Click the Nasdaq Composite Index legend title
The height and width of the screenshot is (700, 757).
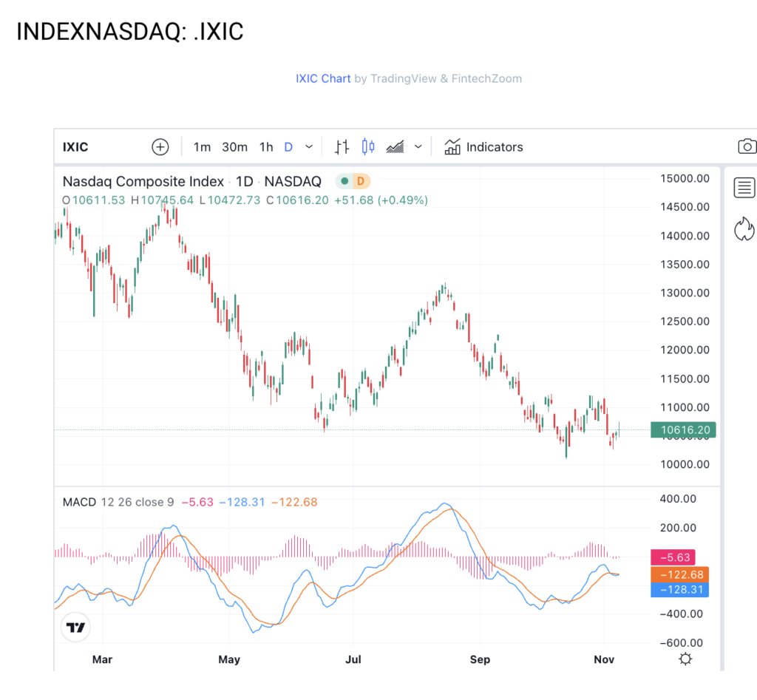(143, 182)
